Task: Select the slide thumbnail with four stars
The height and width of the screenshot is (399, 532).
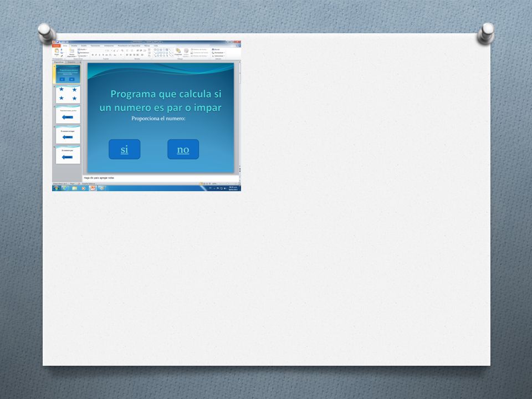Action: [68, 94]
